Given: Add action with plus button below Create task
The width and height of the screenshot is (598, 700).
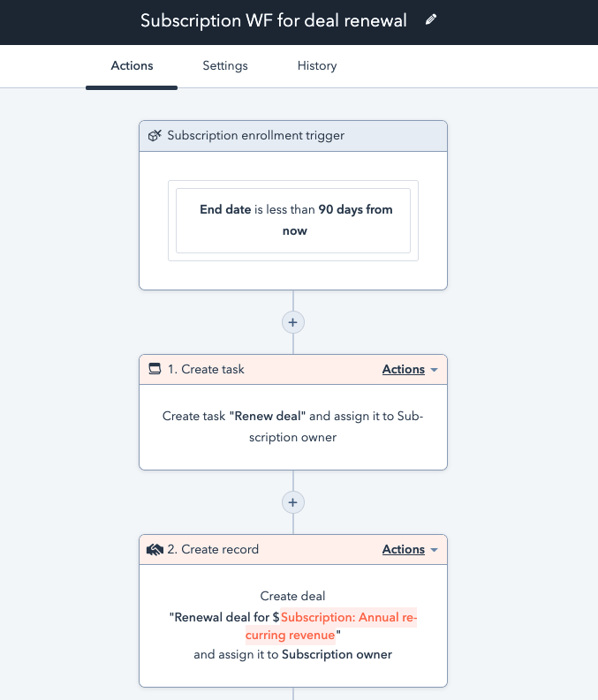Looking at the screenshot, I should pyautogui.click(x=293, y=502).
